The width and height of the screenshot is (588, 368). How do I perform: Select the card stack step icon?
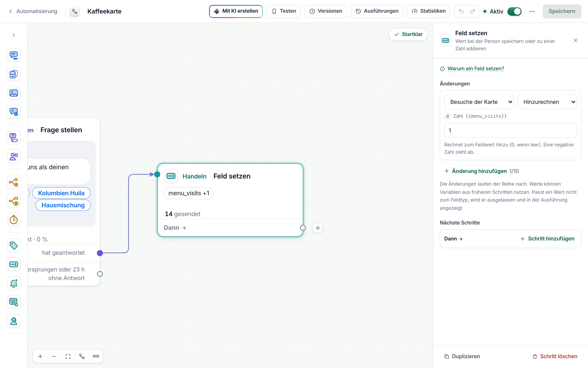(x=14, y=74)
